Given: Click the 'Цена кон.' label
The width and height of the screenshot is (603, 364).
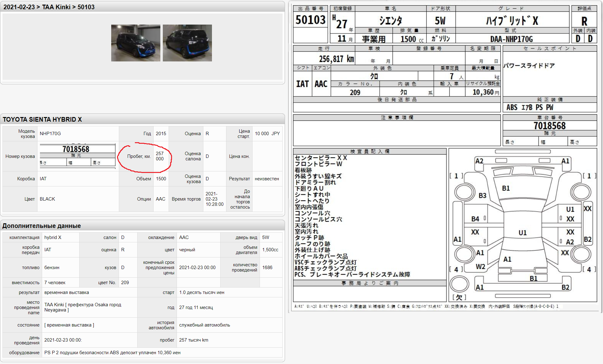Looking at the screenshot, I should (239, 156).
